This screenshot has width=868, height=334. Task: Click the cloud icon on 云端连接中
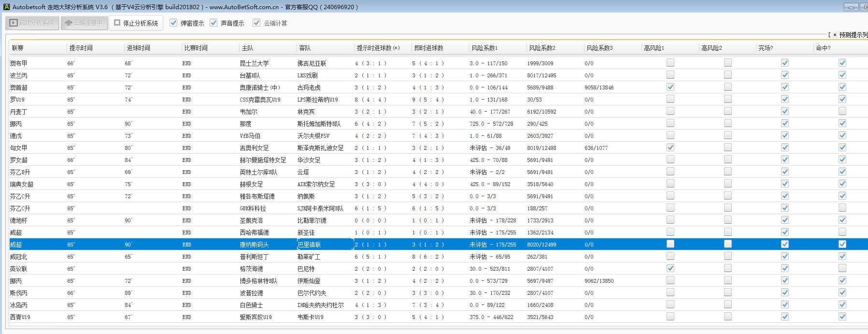point(68,23)
